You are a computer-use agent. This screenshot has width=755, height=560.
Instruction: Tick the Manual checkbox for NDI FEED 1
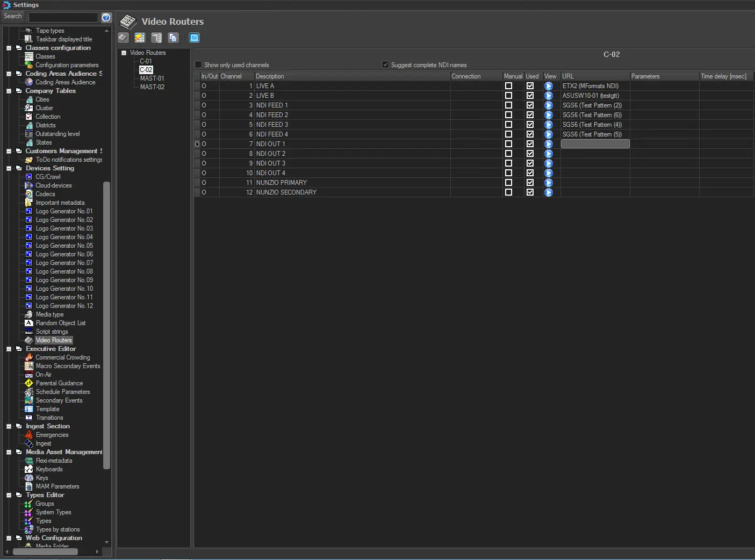pyautogui.click(x=508, y=105)
